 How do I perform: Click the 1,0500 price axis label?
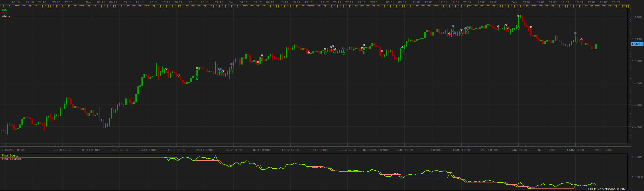click(637, 61)
